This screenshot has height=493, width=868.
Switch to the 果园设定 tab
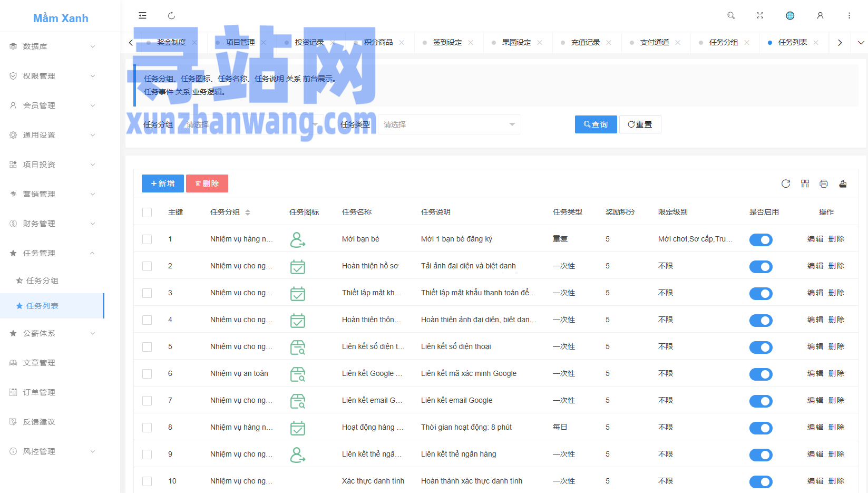point(516,43)
